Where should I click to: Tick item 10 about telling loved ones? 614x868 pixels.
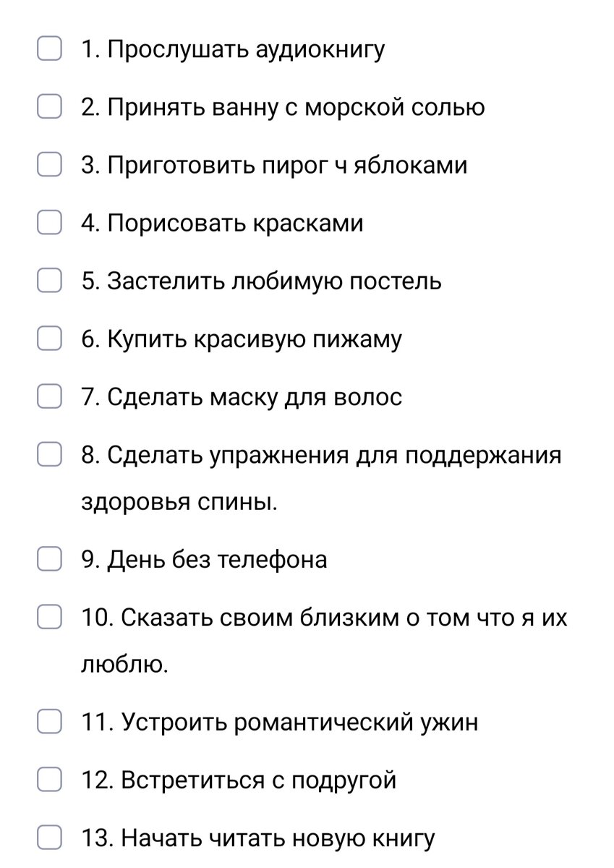tap(49, 617)
